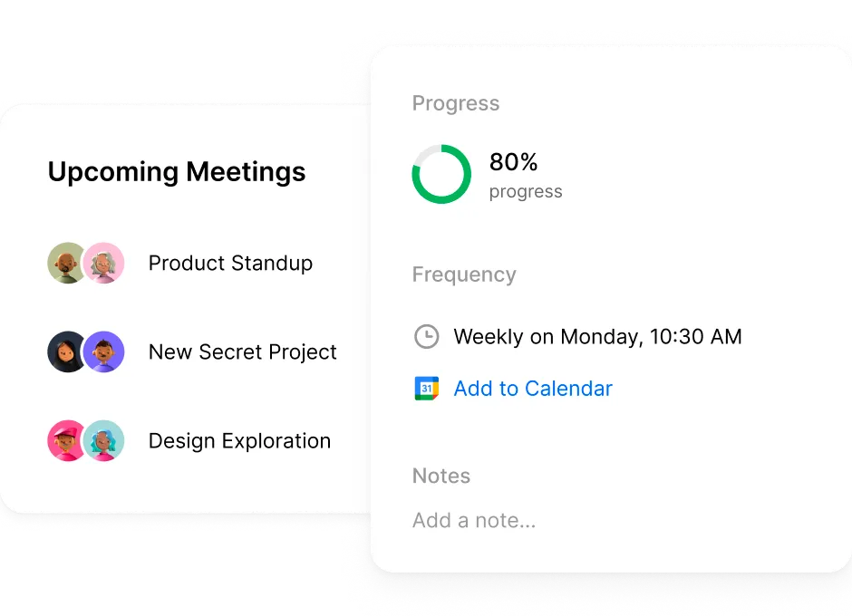Screen dimensions: 852x616
Task: Click the Progress section label
Action: coord(456,104)
